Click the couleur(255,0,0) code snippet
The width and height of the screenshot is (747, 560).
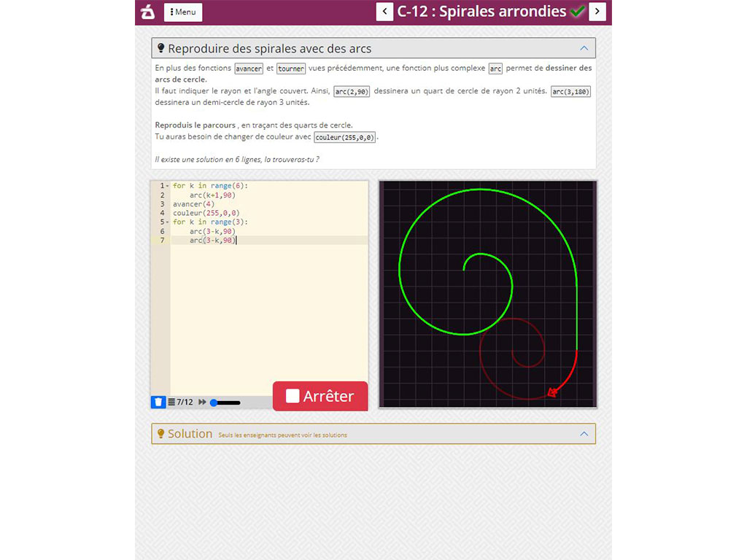(344, 137)
